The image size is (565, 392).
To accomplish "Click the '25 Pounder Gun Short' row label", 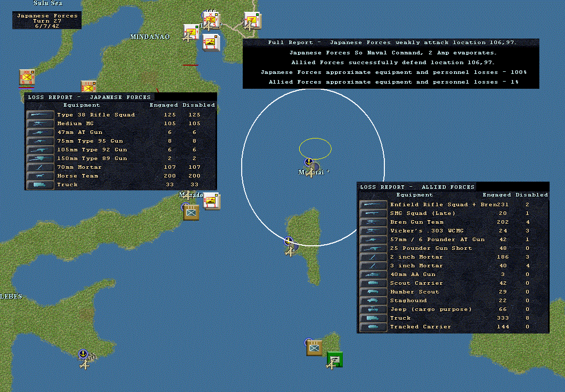I will coord(431,248).
